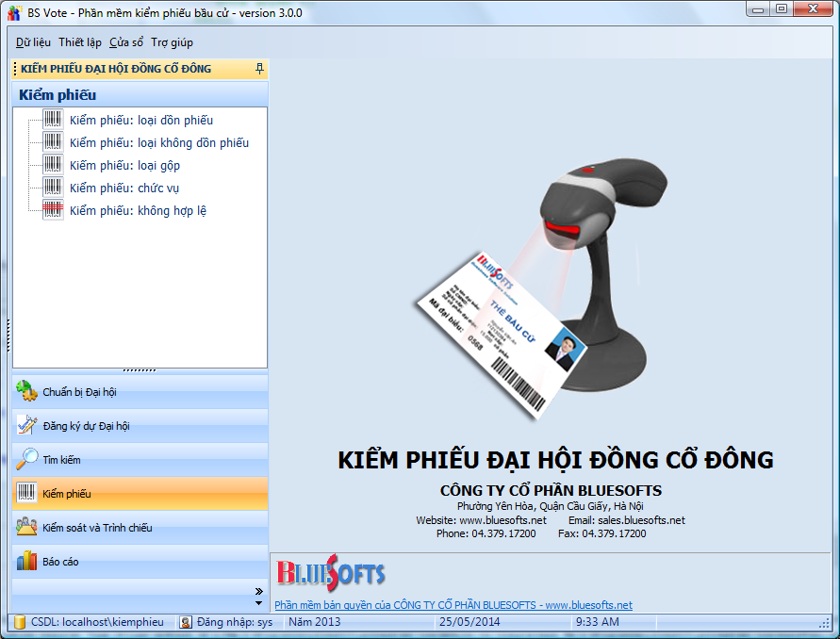Select Kiểm phiếu: loại không dồn phiếu
Image resolution: width=840 pixels, height=639 pixels.
[158, 143]
